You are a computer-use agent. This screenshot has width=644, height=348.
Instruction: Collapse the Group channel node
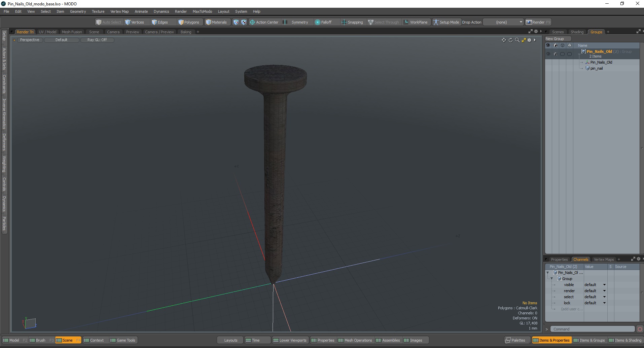(x=551, y=279)
